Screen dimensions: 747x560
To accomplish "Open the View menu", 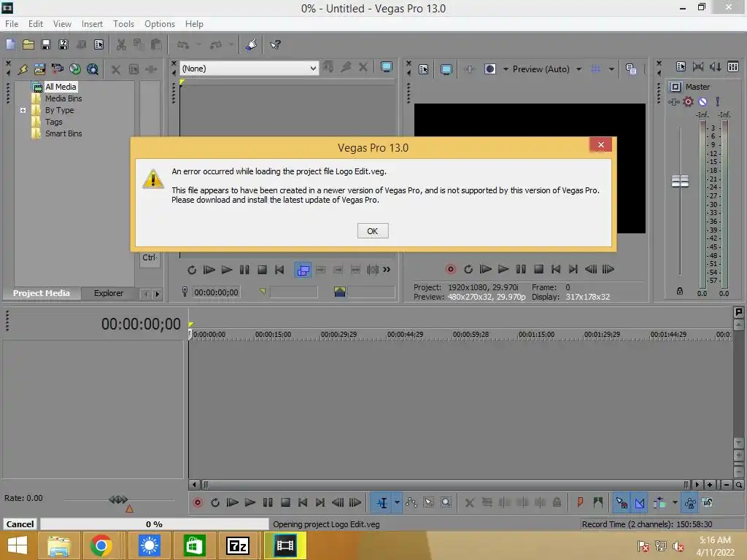I will [62, 24].
